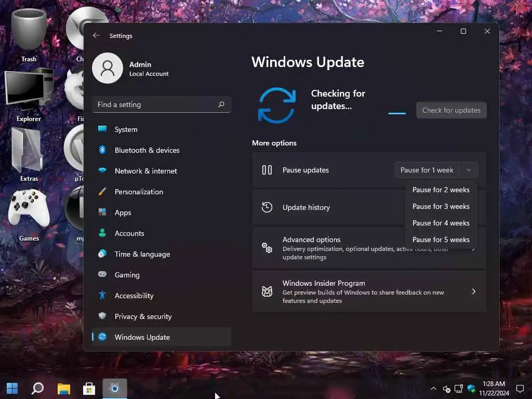The height and width of the screenshot is (399, 532).
Task: Open the Extras folder icon
Action: (29, 154)
